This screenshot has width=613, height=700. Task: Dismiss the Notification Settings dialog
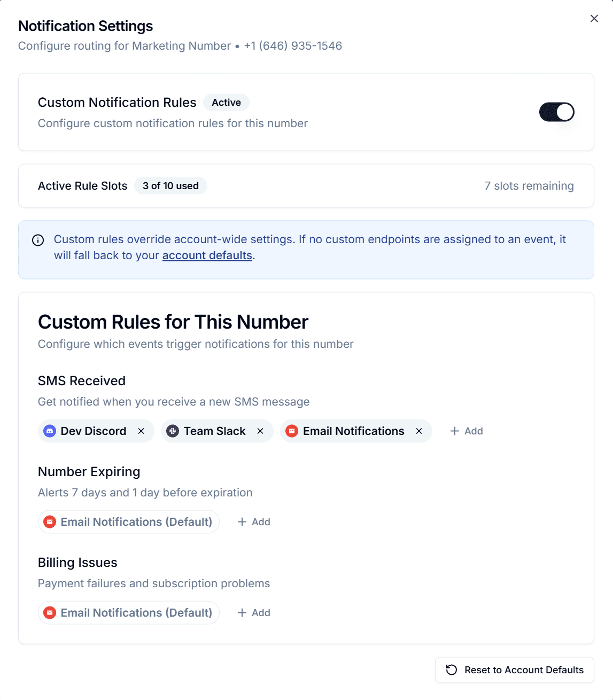pos(594,18)
